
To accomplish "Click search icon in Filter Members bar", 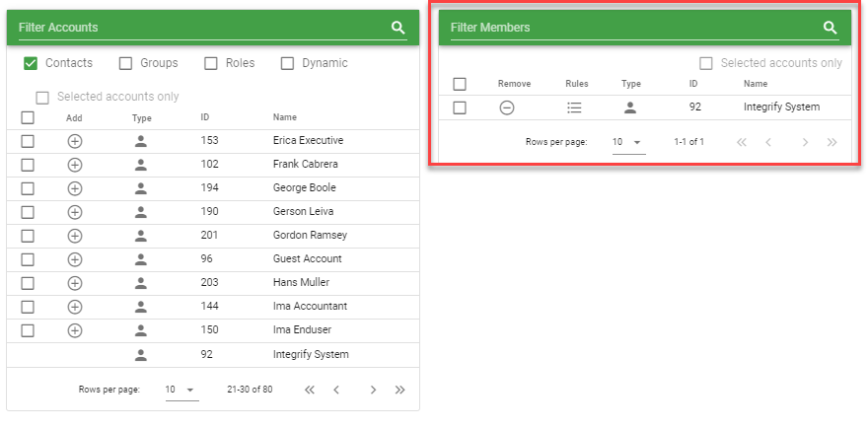I will point(831,28).
